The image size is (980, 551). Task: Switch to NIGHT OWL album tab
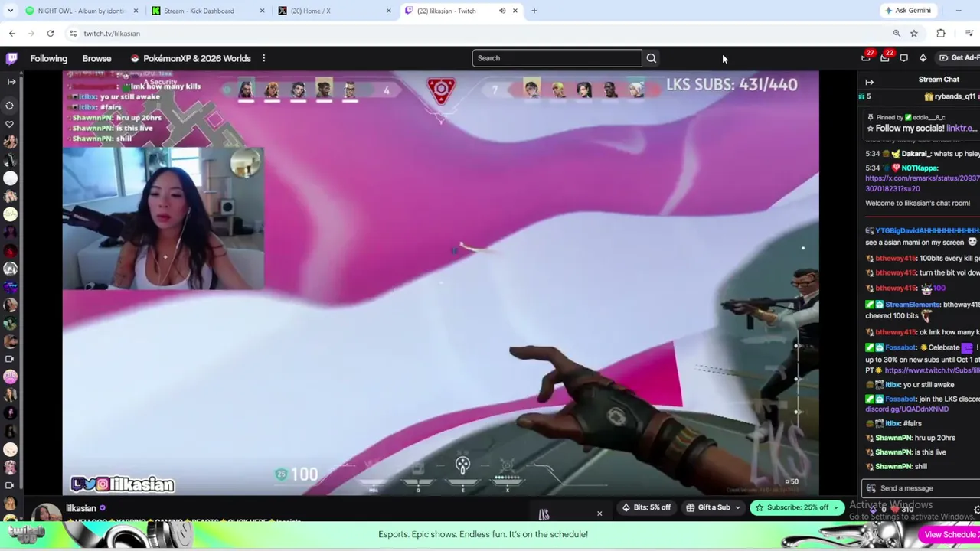[x=80, y=11]
